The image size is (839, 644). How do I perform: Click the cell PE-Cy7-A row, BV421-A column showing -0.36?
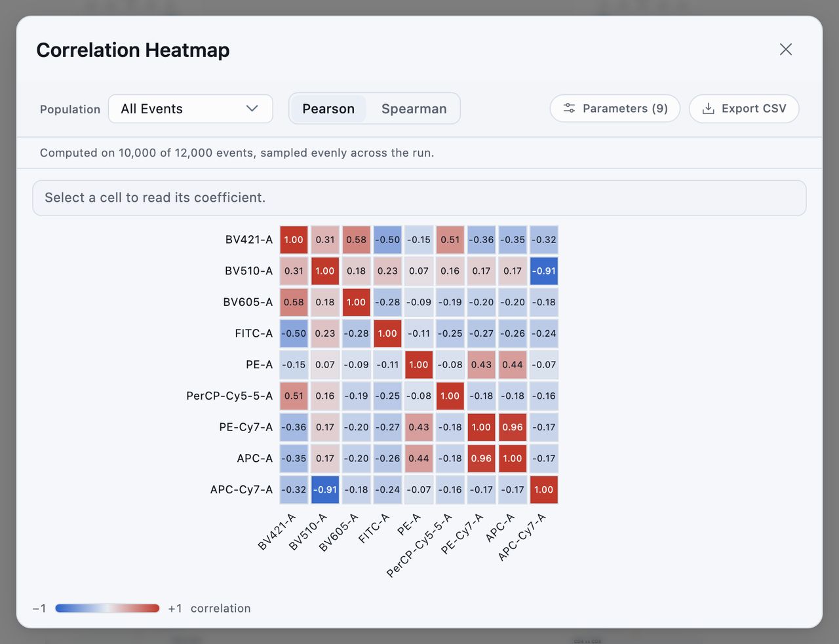[294, 427]
